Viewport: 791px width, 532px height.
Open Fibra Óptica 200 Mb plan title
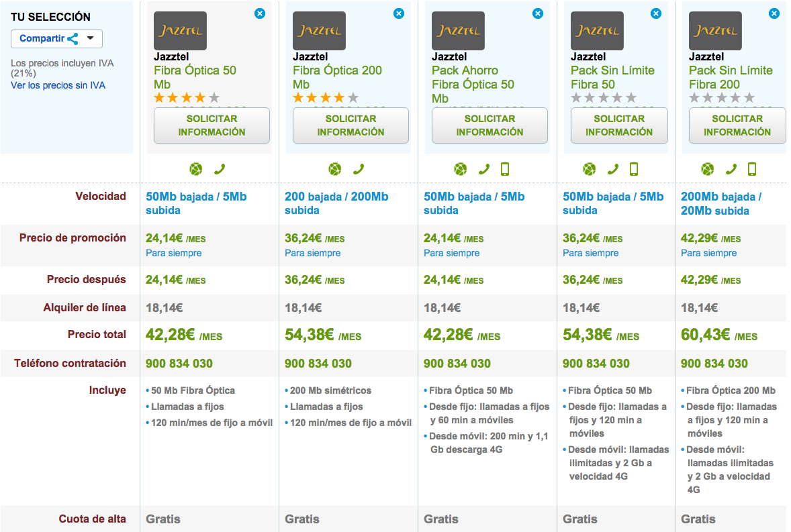tap(337, 78)
